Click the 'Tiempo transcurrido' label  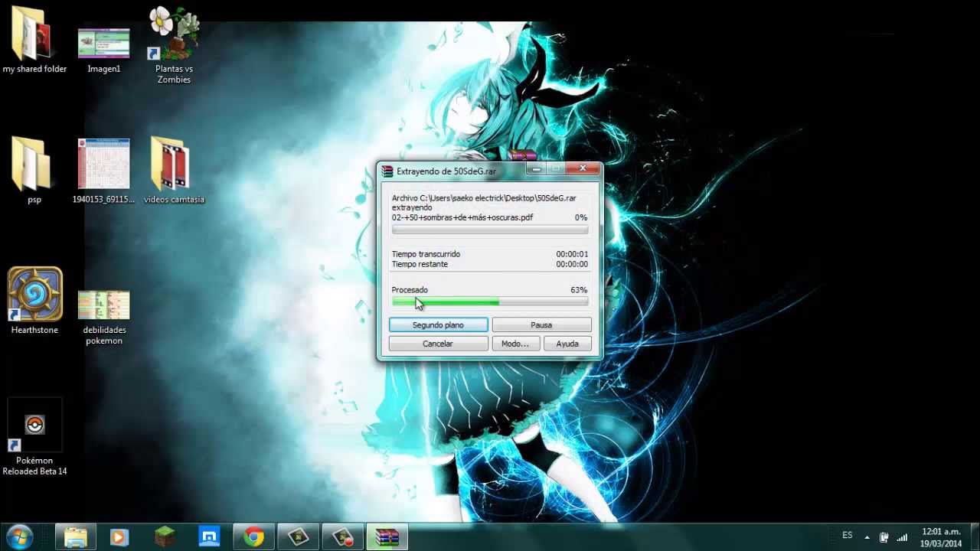point(426,254)
